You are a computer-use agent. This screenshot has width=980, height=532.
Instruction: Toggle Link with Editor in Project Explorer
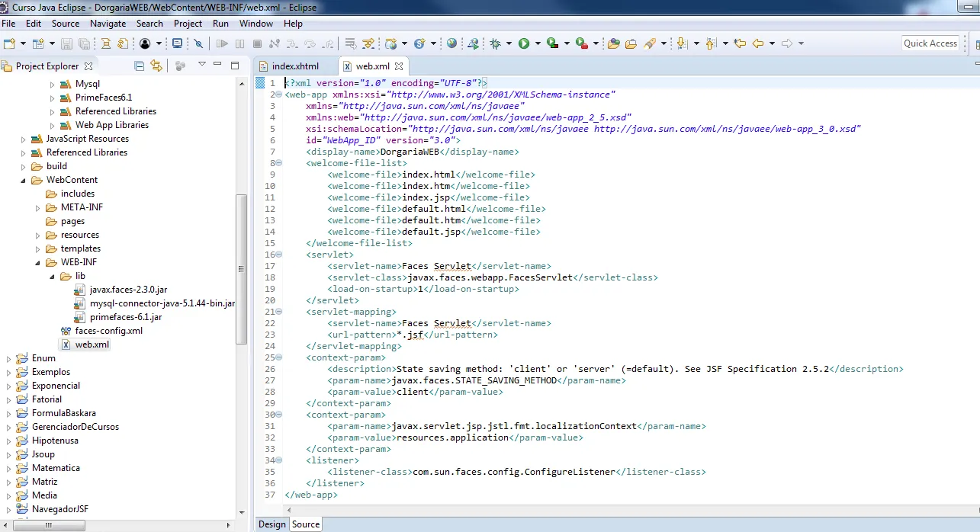tap(156, 66)
